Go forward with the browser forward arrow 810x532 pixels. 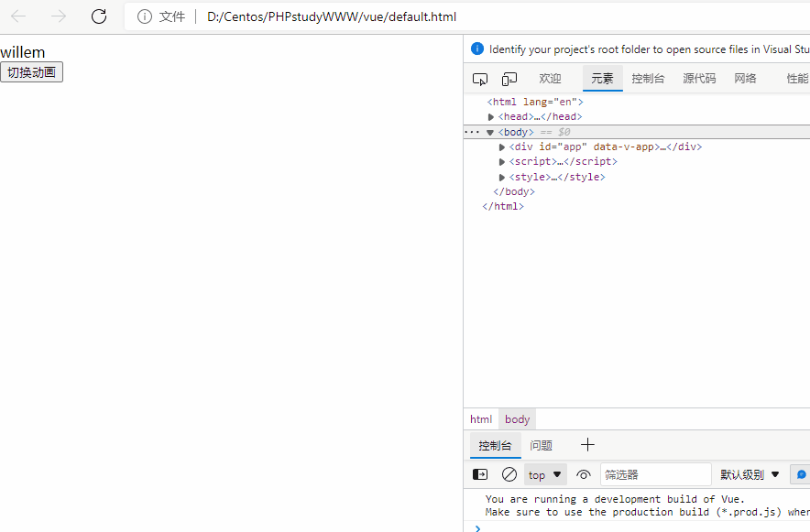(59, 16)
